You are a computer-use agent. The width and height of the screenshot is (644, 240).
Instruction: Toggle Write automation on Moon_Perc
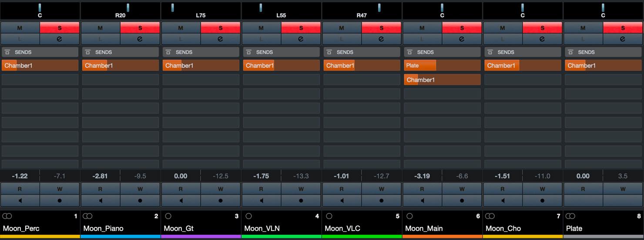[60, 189]
